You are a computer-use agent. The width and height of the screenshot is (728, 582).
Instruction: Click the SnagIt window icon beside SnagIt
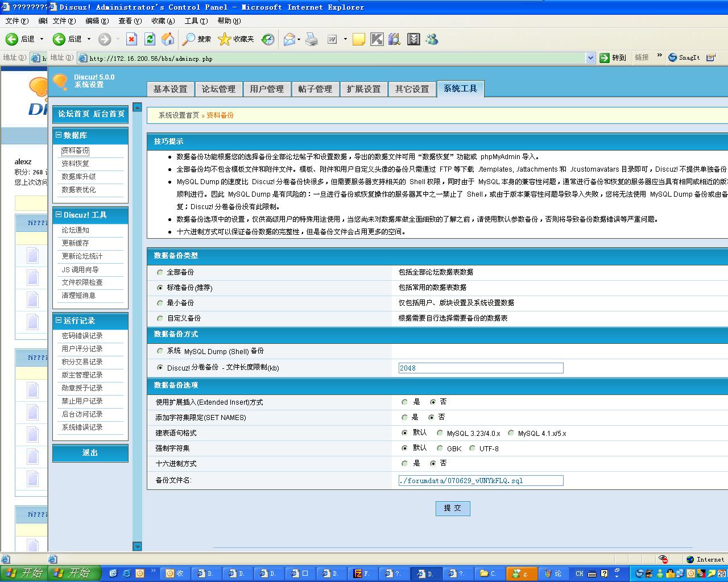(710, 57)
